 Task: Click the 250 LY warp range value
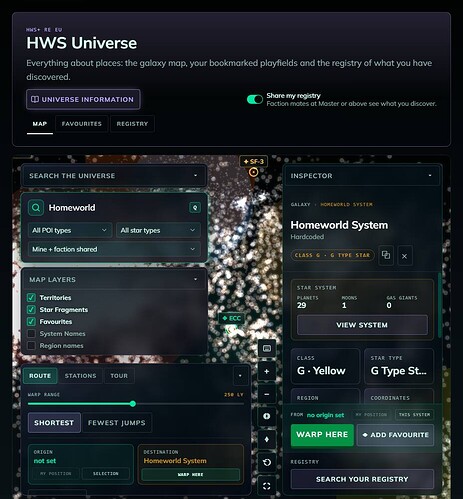[x=234, y=395]
